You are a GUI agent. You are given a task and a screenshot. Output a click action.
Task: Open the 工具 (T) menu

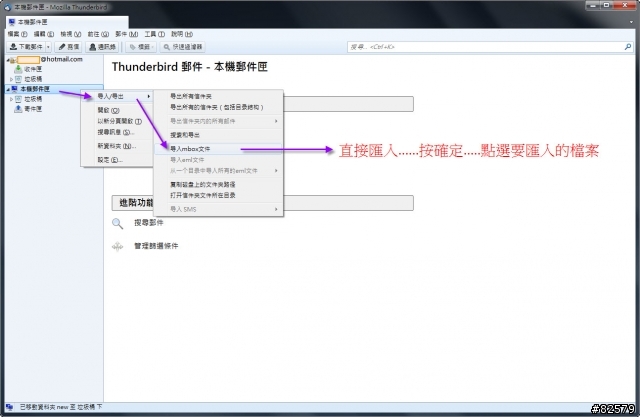(155, 34)
